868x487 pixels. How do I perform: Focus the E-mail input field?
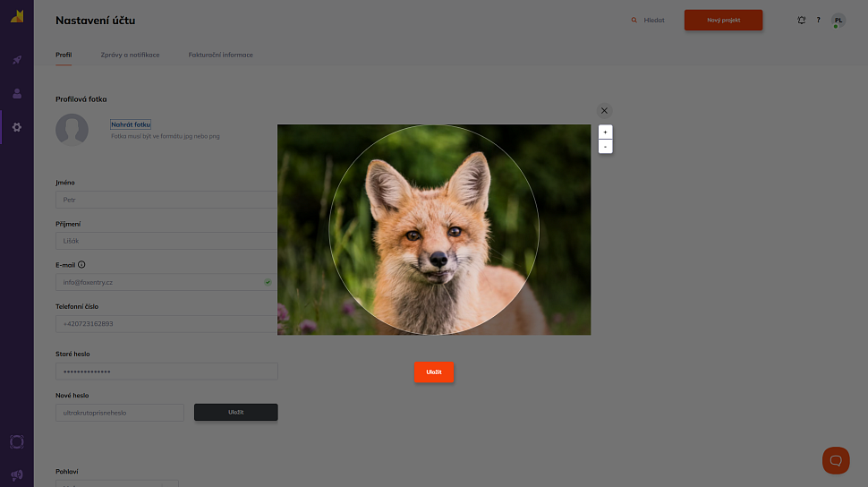(166, 282)
